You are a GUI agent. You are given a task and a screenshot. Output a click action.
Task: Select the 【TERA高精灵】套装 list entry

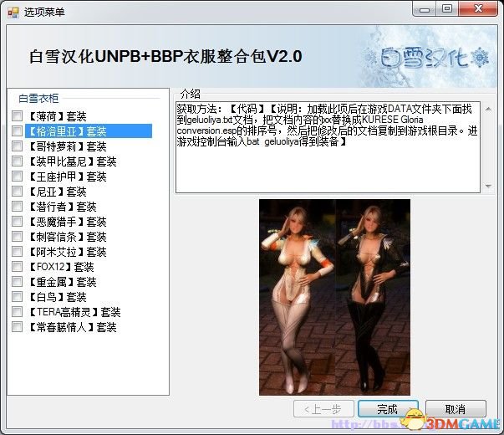coord(74,312)
